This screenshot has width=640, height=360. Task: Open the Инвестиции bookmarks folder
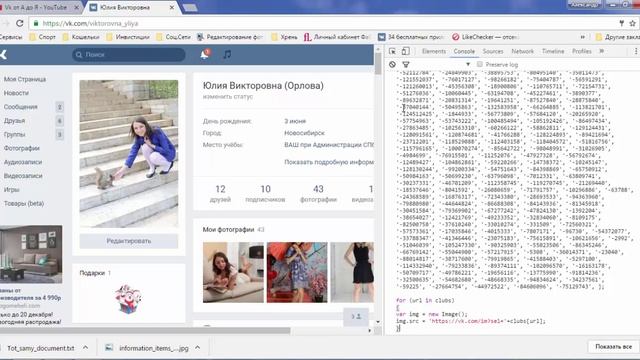[x=128, y=37]
